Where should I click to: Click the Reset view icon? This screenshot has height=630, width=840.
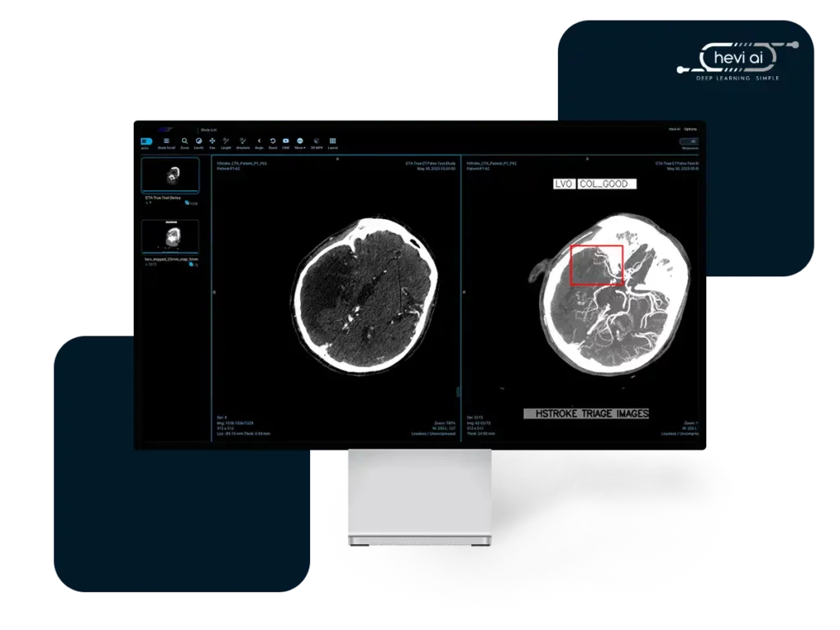272,143
